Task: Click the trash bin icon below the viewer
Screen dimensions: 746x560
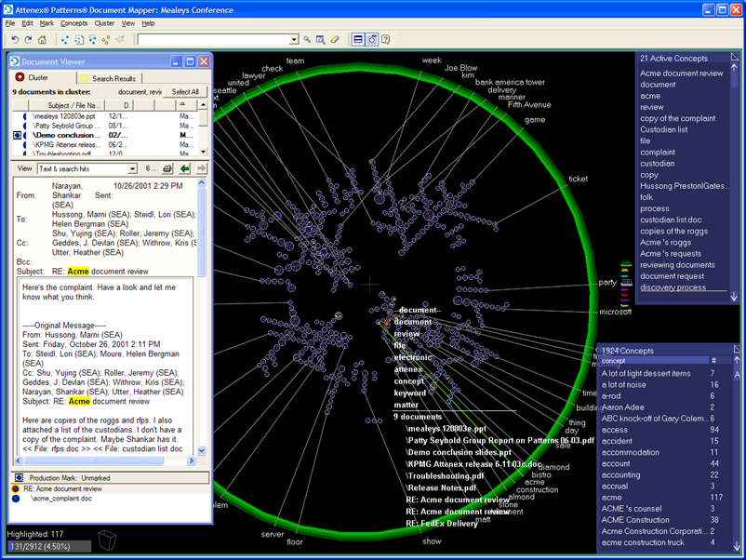Action: pos(107,540)
